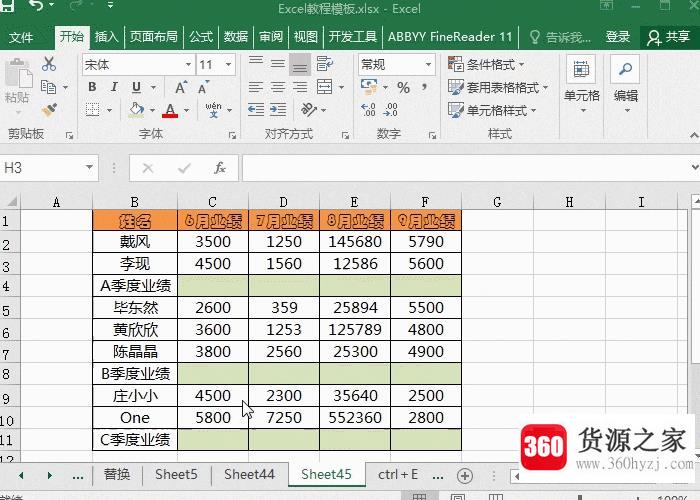The height and width of the screenshot is (500, 700).
Task: Open Cell Styles menu (单元格样式)
Action: pos(492,110)
